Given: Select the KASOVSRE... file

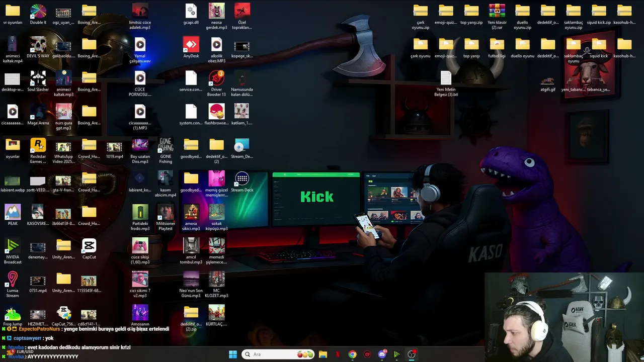Looking at the screenshot, I should click(x=38, y=215).
